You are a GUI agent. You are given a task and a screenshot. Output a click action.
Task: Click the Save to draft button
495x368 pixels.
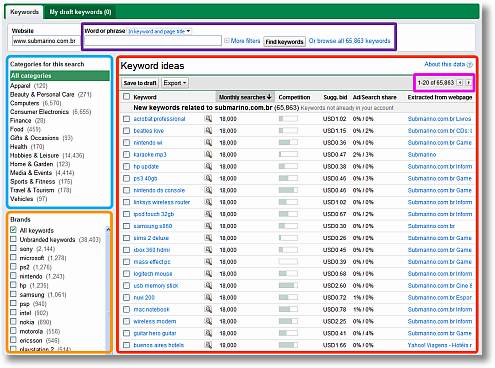pos(140,83)
